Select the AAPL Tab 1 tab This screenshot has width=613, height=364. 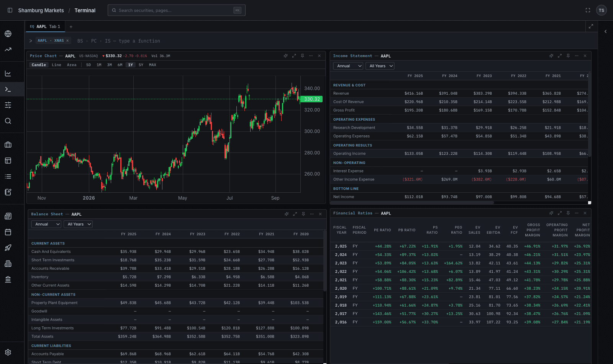coord(45,26)
